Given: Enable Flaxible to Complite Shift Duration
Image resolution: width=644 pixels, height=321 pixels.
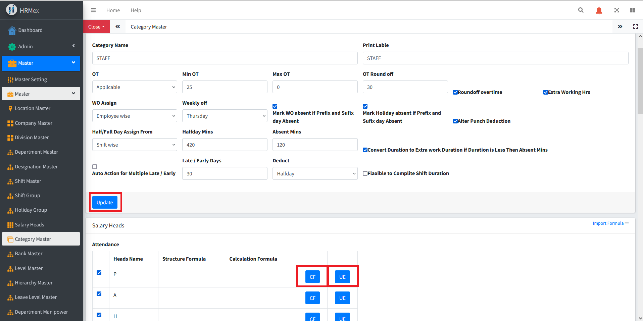Looking at the screenshot, I should click(365, 173).
